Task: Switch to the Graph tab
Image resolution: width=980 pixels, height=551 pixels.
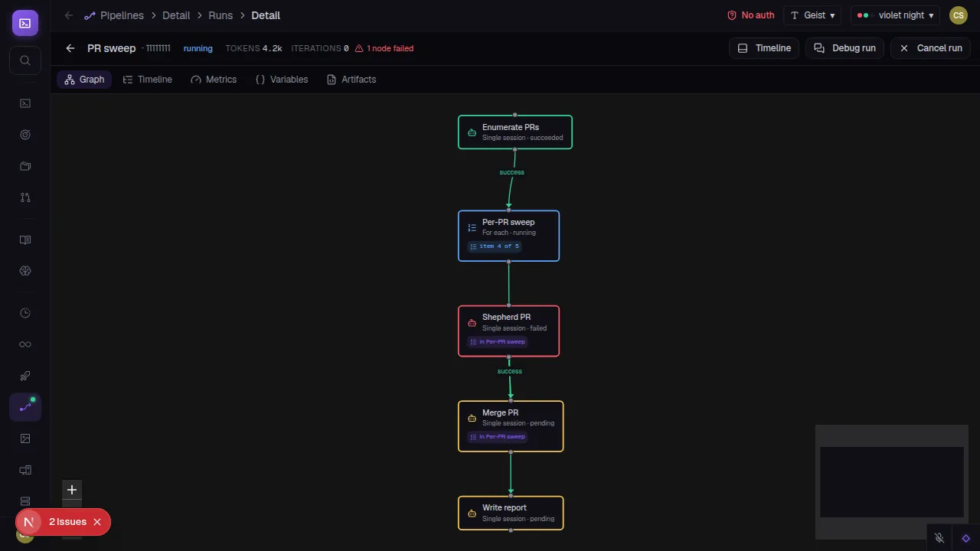Action: coord(84,80)
